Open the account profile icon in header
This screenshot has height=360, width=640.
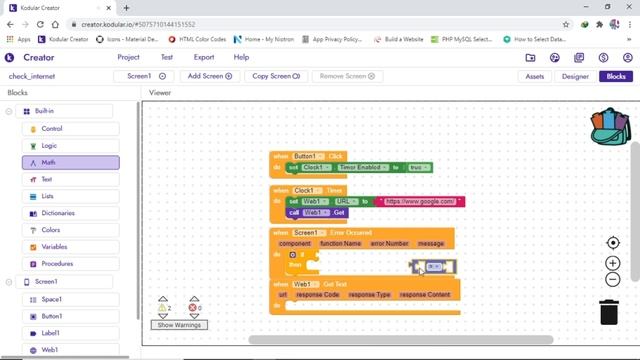click(x=628, y=58)
